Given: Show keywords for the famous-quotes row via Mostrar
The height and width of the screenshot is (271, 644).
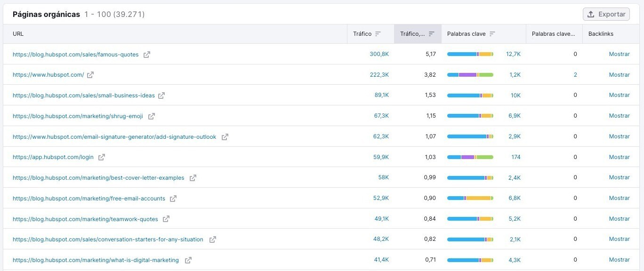Looking at the screenshot, I should click(619, 54).
